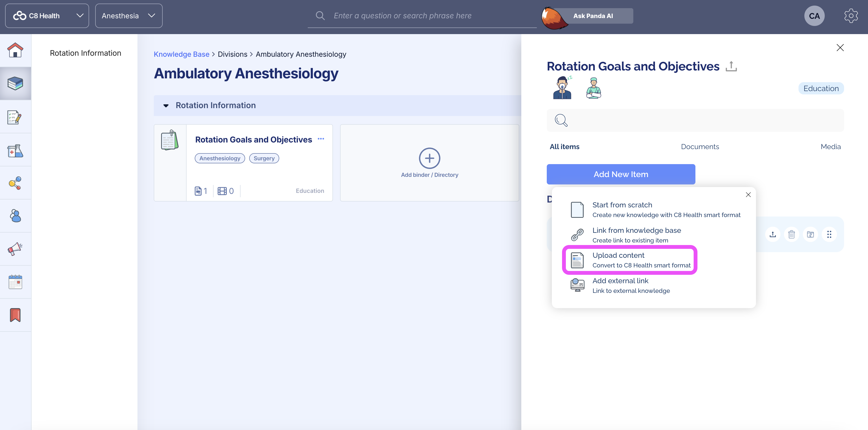Viewport: 868px width, 430px height.
Task: Switch to the Documents tab
Action: tap(699, 147)
